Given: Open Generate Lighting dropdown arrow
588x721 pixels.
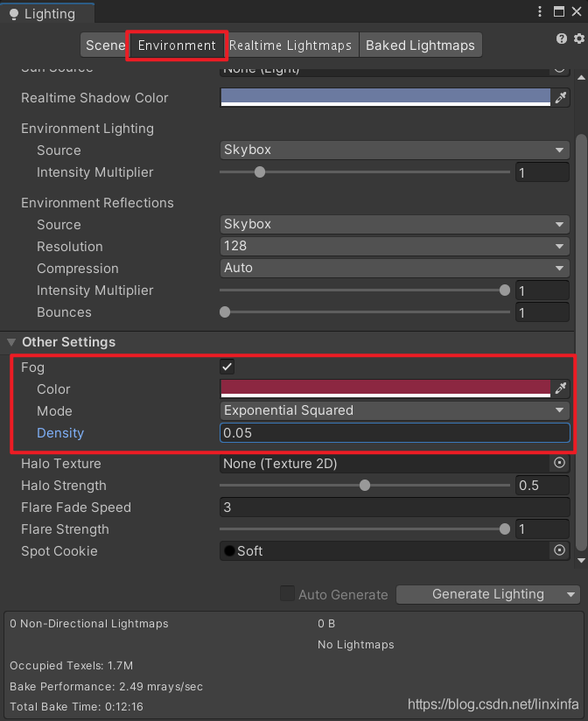Looking at the screenshot, I should (571, 594).
